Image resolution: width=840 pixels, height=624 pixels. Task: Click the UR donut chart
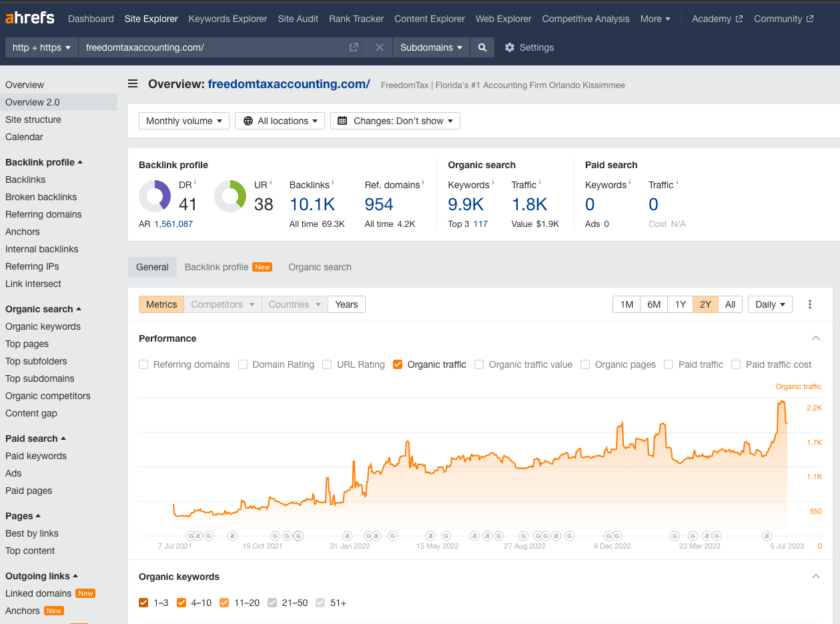tap(230, 196)
